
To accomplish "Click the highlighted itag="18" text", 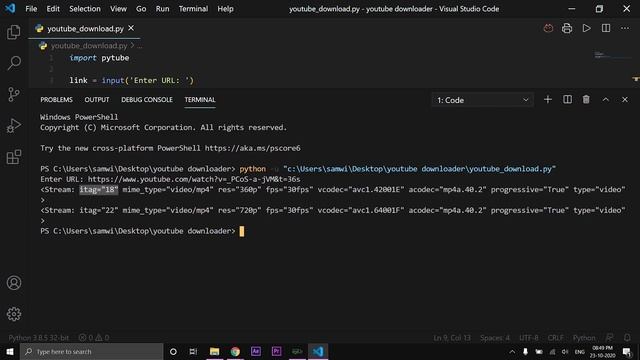I will [99, 189].
